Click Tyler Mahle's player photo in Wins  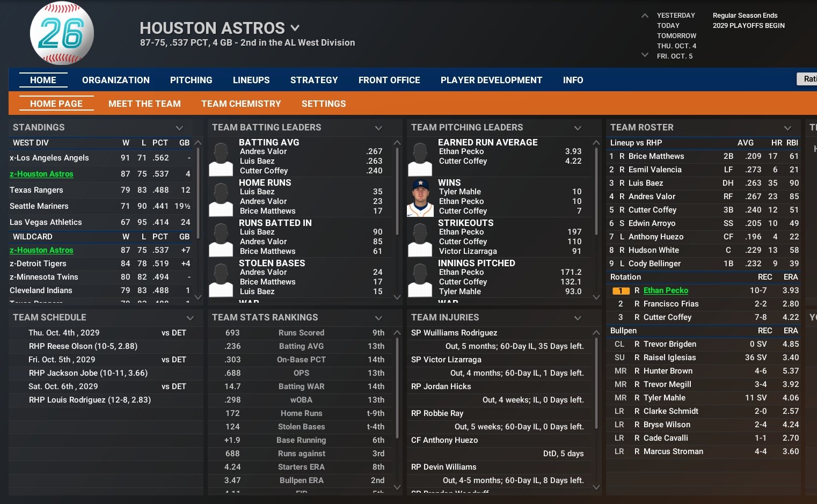(x=420, y=198)
